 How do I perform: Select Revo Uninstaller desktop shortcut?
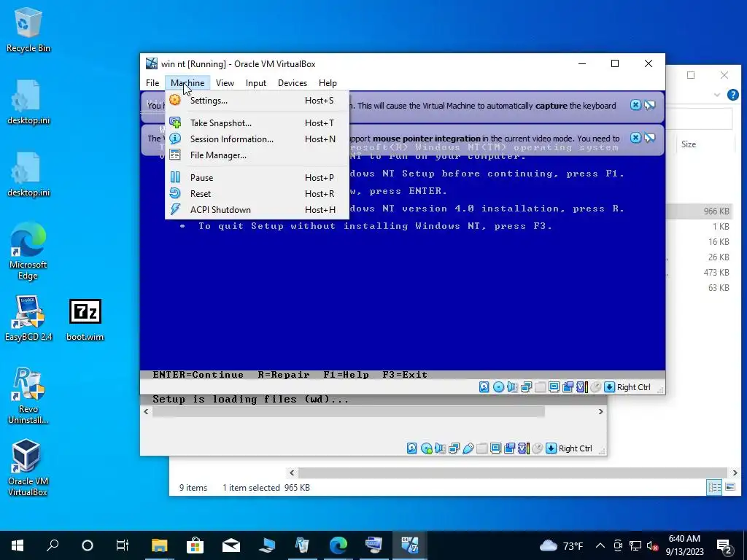click(x=28, y=396)
